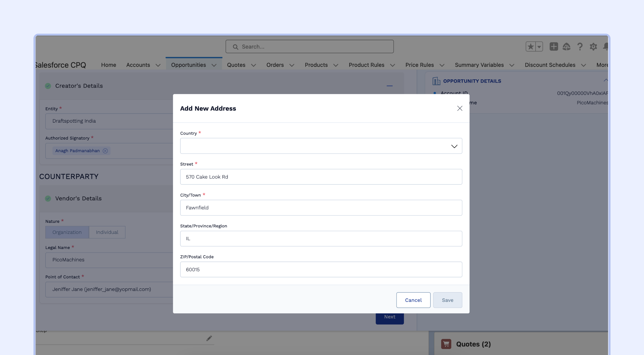Click the Save button
The height and width of the screenshot is (355, 644).
click(447, 300)
